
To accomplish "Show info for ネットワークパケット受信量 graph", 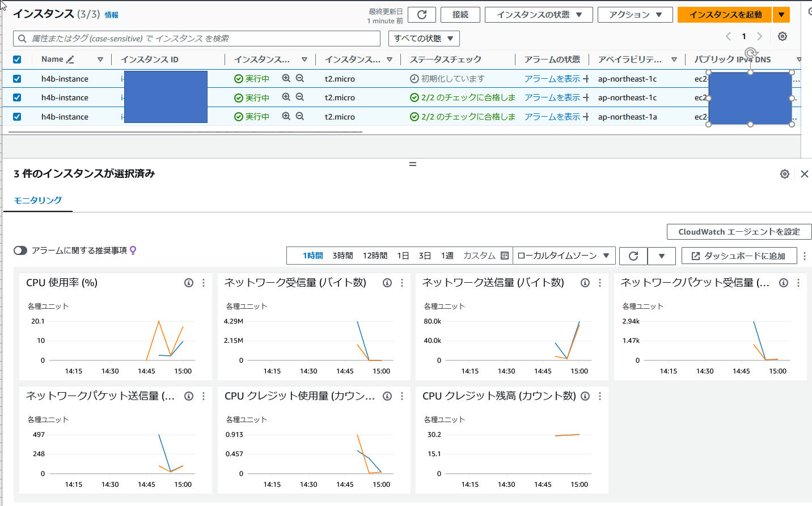I will [784, 283].
